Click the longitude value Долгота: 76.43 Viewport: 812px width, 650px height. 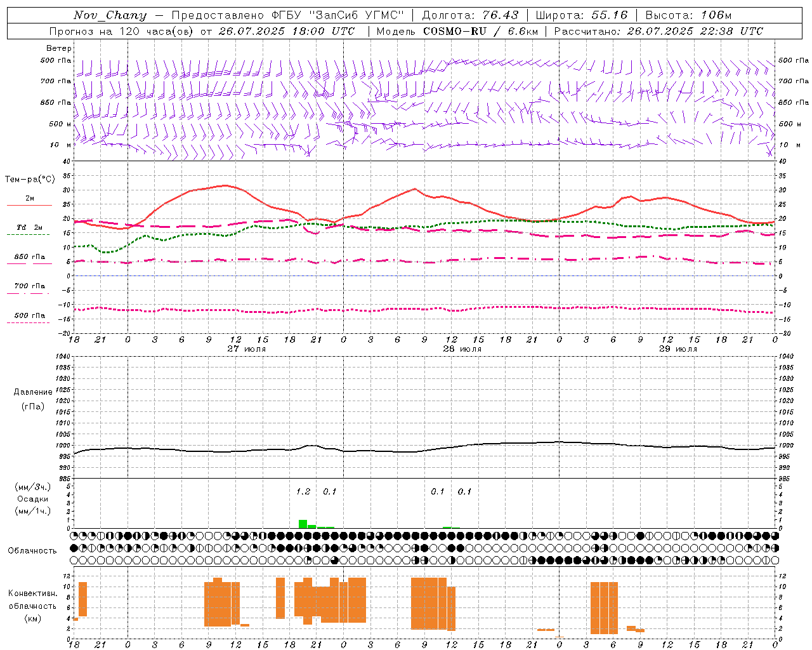coord(470,15)
